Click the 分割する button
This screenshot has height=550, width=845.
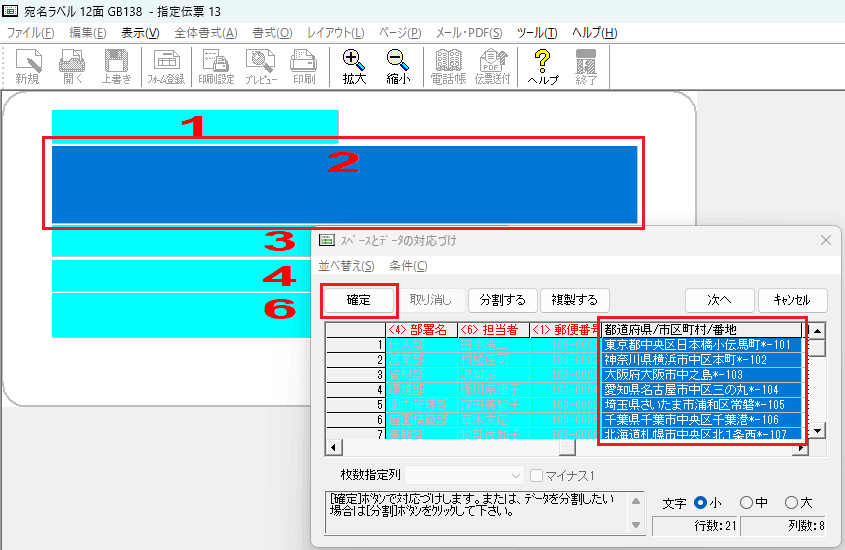click(503, 300)
